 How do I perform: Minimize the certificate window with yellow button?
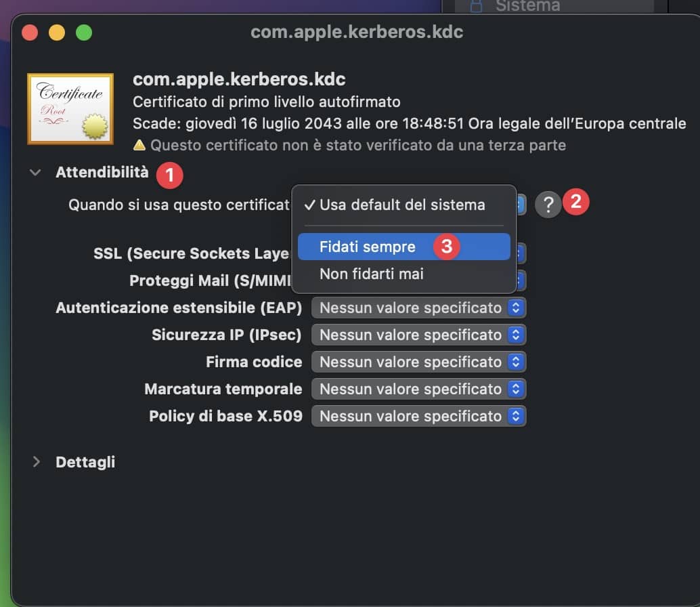[x=57, y=33]
